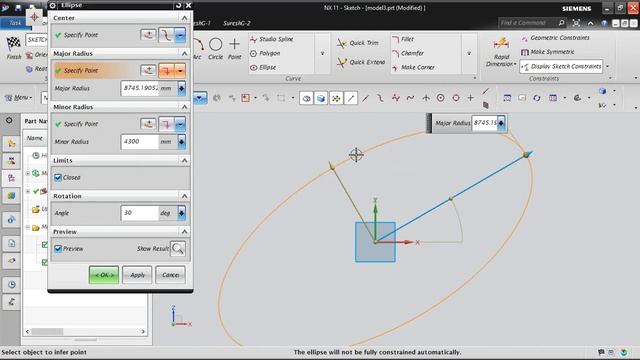Open Point Dialog for Minor Radius

click(148, 124)
